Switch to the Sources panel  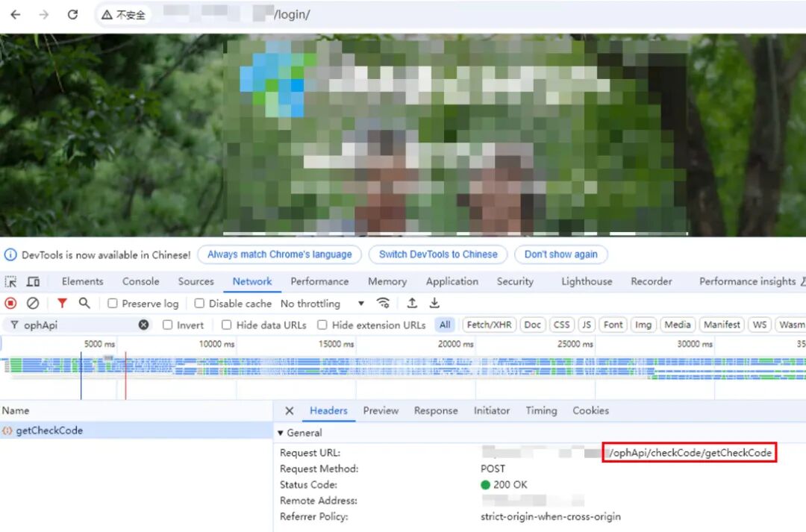pyautogui.click(x=196, y=281)
